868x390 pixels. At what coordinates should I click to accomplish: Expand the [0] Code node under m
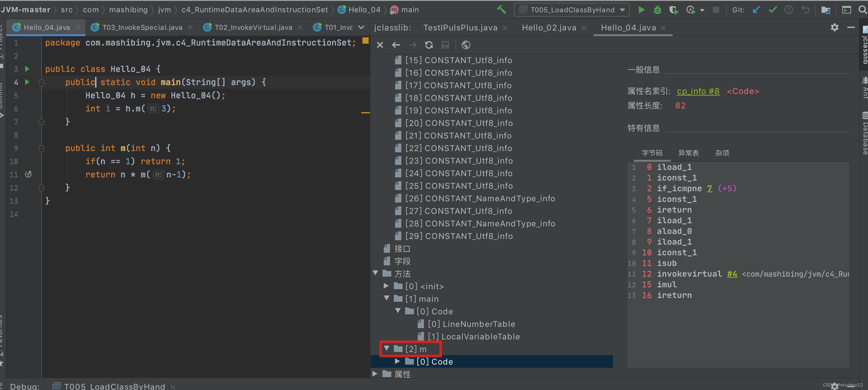[397, 361]
